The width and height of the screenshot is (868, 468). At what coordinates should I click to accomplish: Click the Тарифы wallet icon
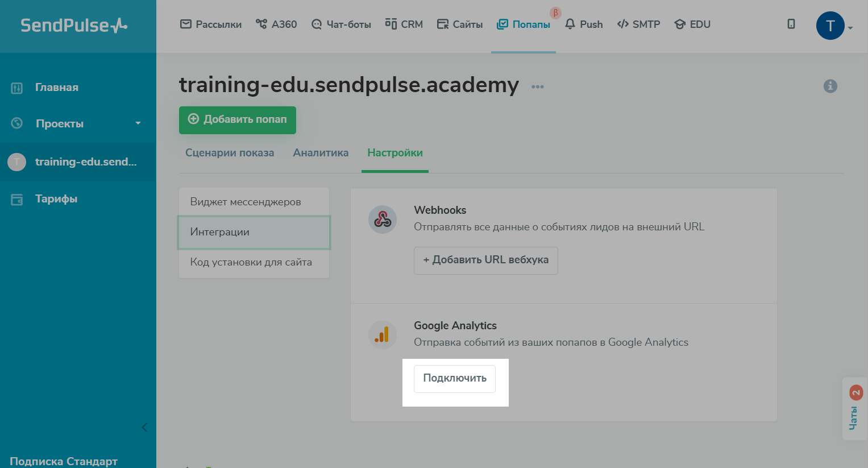17,200
